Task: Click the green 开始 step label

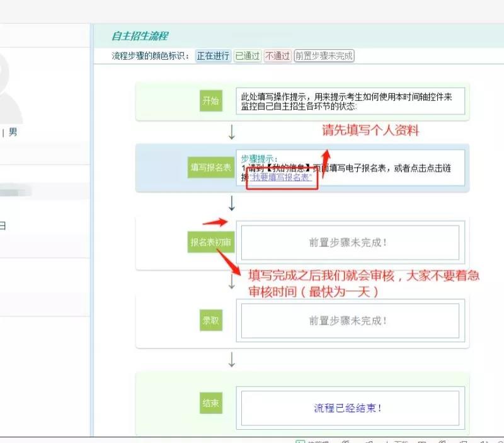Action: 210,101
